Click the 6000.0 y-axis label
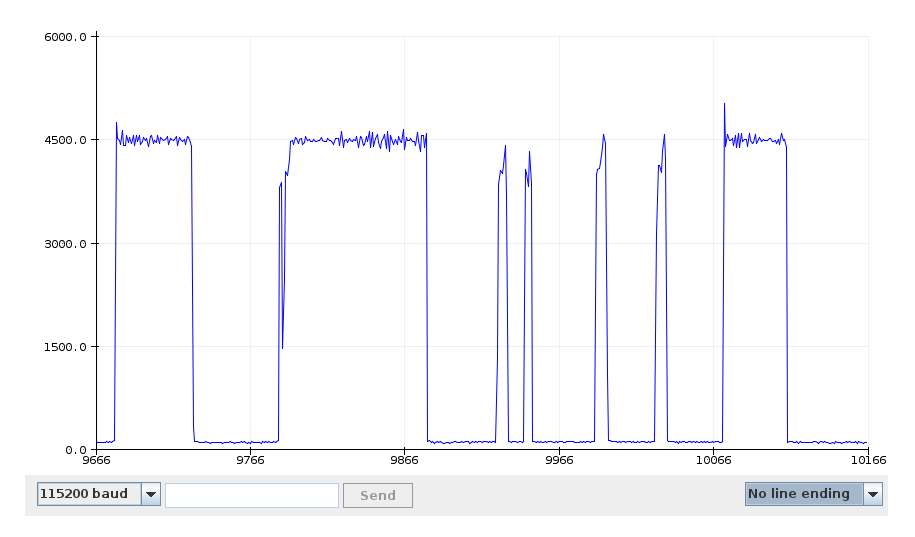915x537 pixels. [x=65, y=37]
